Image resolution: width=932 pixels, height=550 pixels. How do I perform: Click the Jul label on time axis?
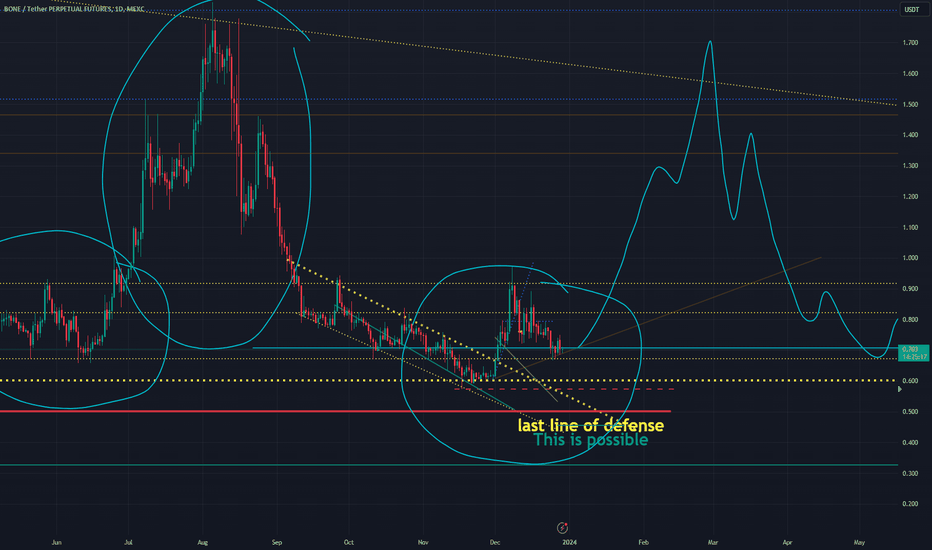click(128, 542)
